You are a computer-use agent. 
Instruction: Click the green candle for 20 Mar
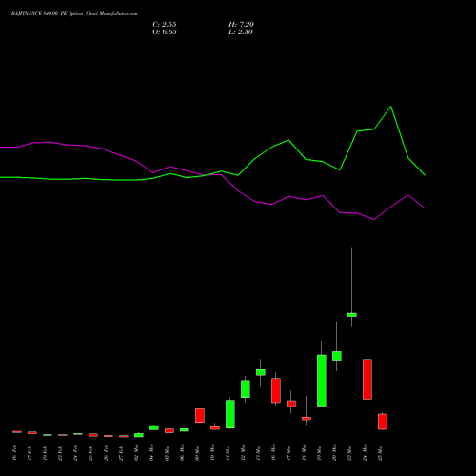[337, 356]
